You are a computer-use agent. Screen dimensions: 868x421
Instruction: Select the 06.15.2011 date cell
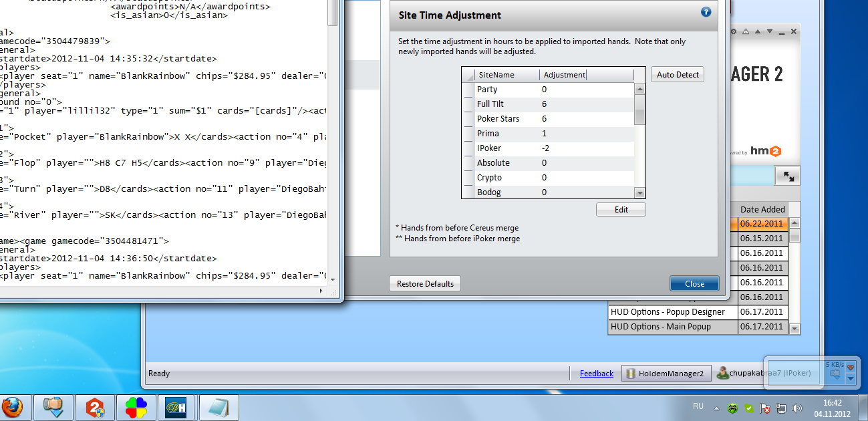tap(763, 239)
